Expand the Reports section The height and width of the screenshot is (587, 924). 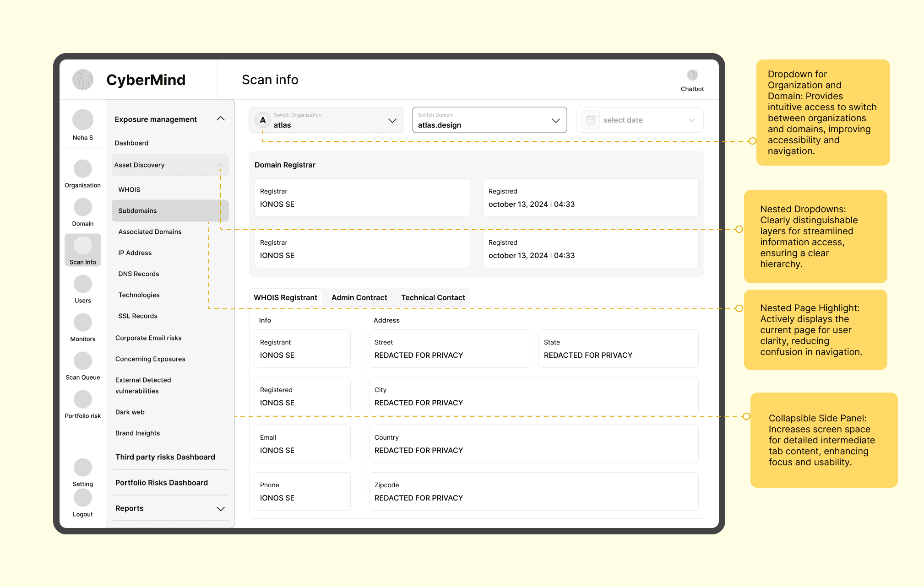220,509
